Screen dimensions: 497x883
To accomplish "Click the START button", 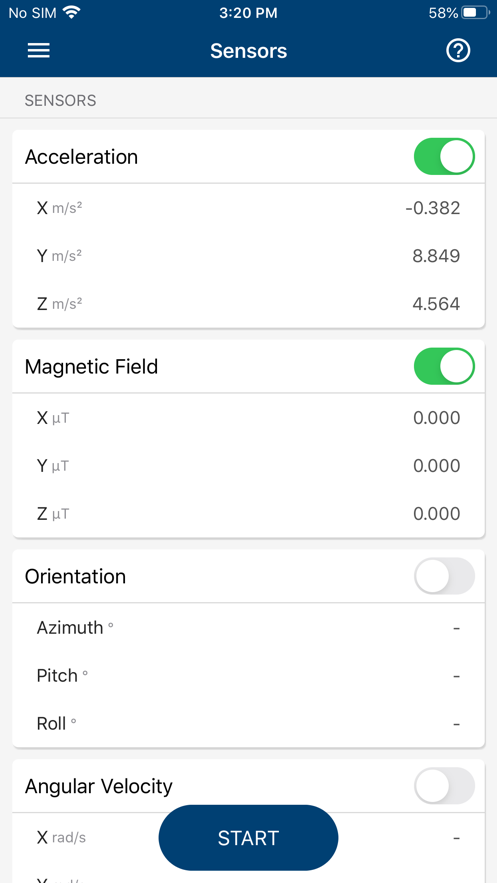I will point(248,838).
